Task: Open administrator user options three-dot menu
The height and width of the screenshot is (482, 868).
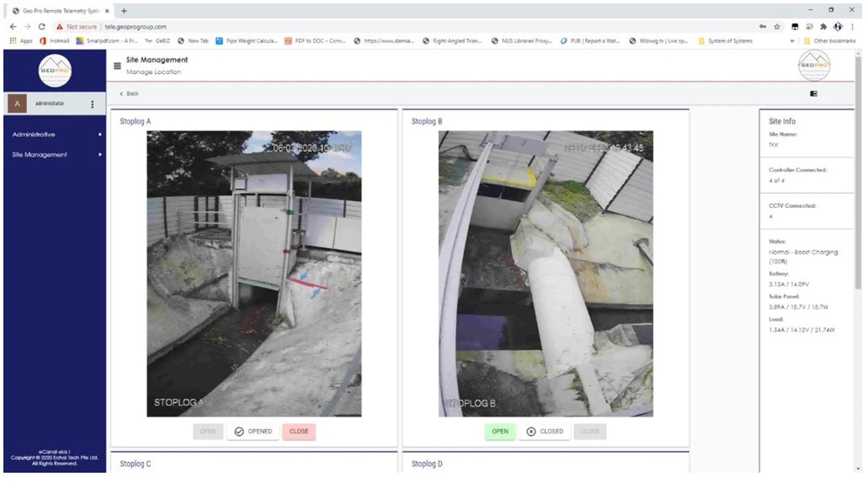Action: click(x=92, y=104)
